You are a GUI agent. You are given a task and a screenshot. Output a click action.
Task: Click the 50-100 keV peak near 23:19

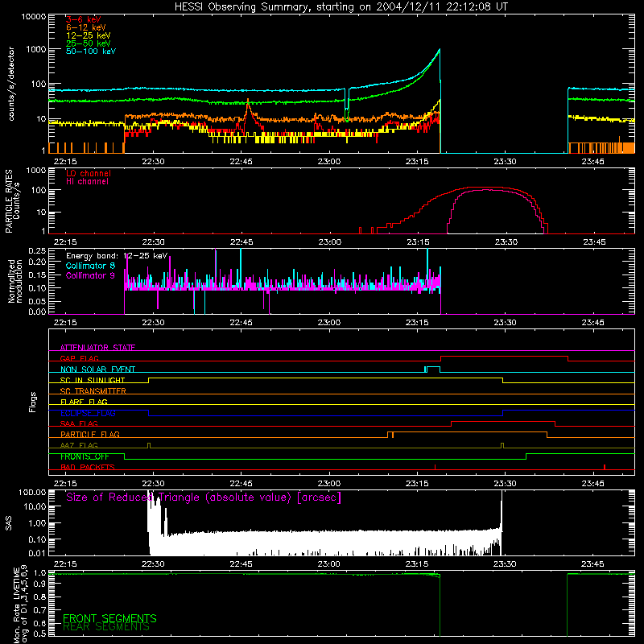coord(440,50)
